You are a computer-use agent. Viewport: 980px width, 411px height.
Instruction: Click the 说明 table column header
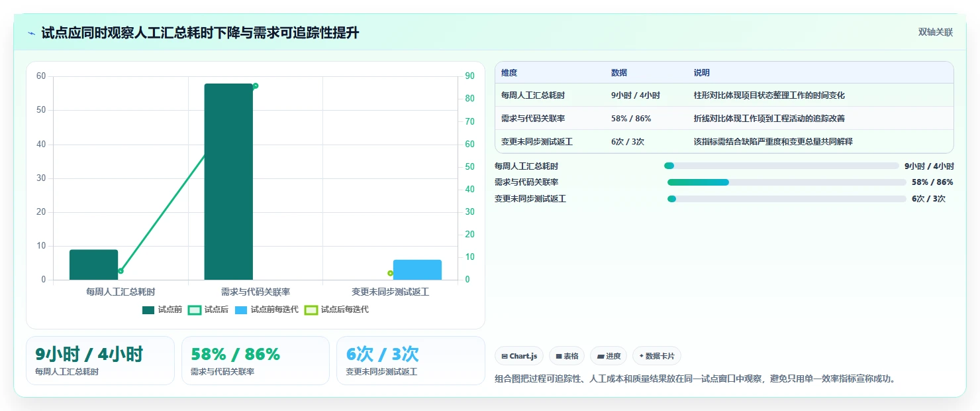(702, 73)
